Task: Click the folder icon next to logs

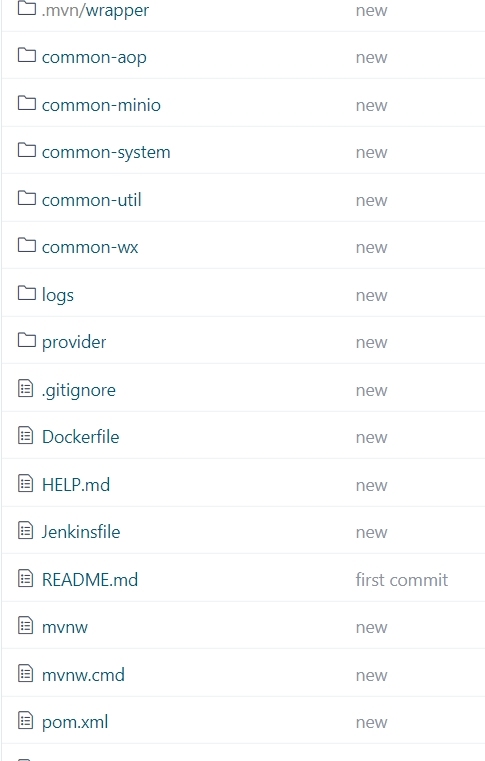Action: (x=27, y=293)
